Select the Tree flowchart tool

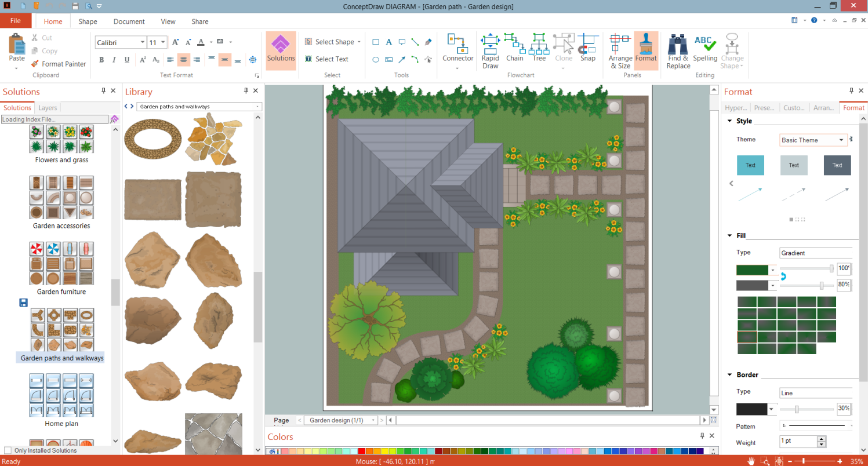(x=539, y=48)
